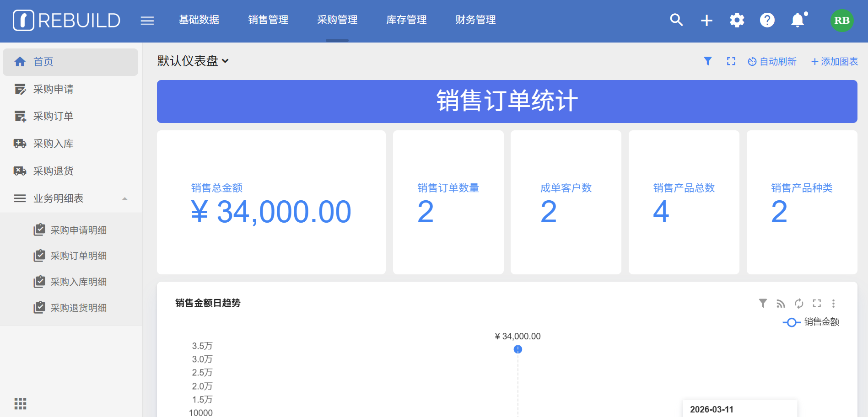The image size is (868, 417).
Task: Open the help question mark icon
Action: pyautogui.click(x=767, y=20)
